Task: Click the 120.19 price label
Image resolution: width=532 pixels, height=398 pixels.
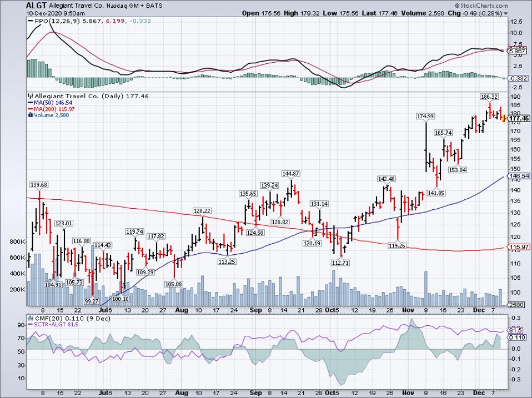Action: (x=312, y=243)
